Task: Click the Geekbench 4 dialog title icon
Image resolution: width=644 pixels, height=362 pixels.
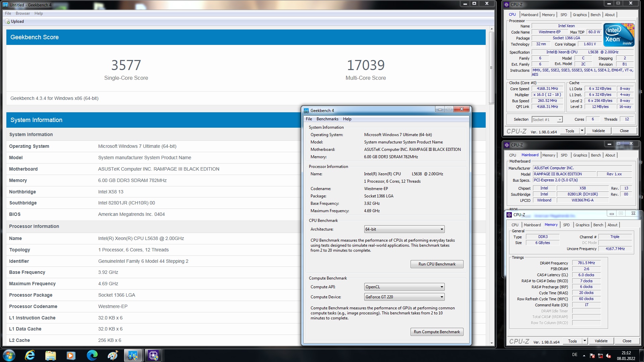Action: click(x=306, y=110)
